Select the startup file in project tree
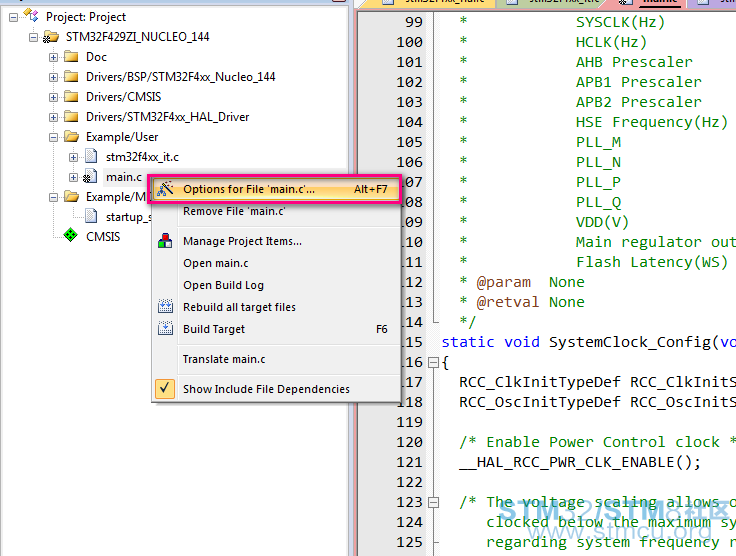 128,217
